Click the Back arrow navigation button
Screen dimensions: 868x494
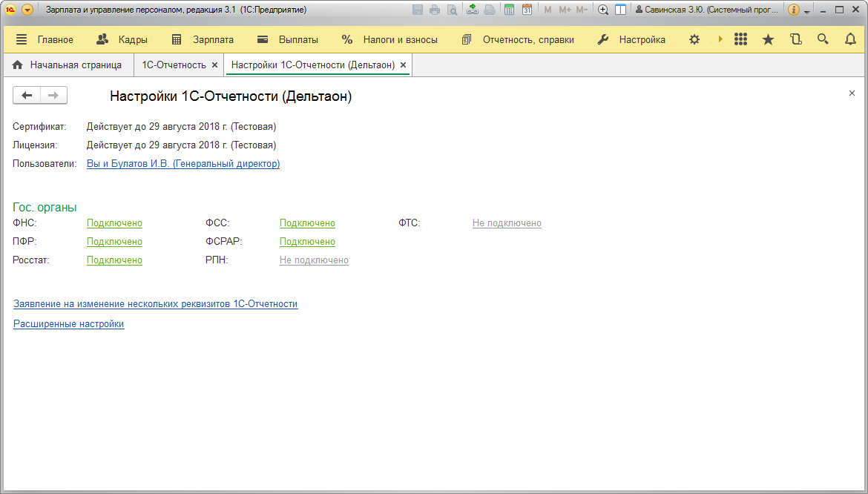[x=27, y=95]
